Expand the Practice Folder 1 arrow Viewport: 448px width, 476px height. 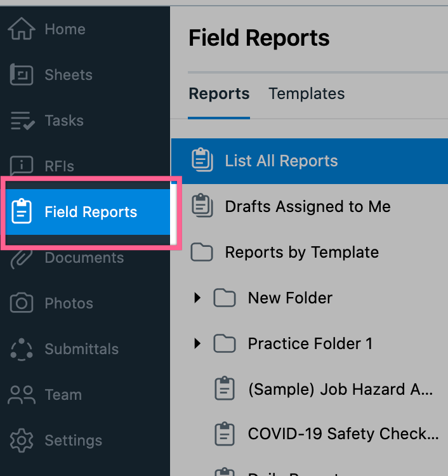click(197, 343)
